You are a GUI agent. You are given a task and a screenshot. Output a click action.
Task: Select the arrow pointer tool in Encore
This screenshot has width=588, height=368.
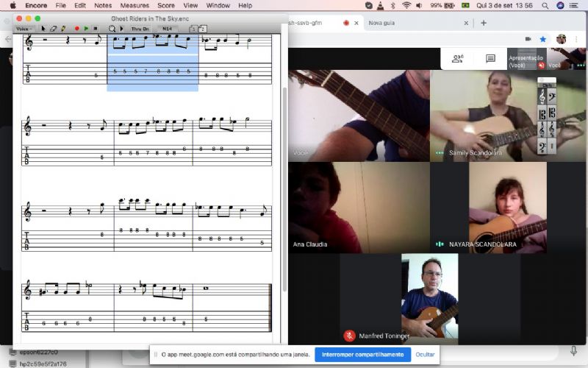point(43,29)
